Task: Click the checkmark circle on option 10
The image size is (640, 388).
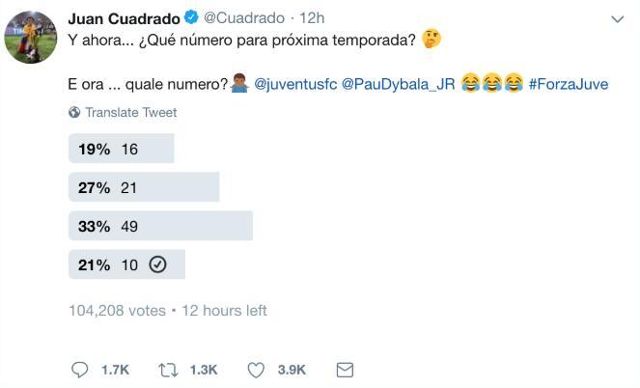Action: pyautogui.click(x=158, y=264)
